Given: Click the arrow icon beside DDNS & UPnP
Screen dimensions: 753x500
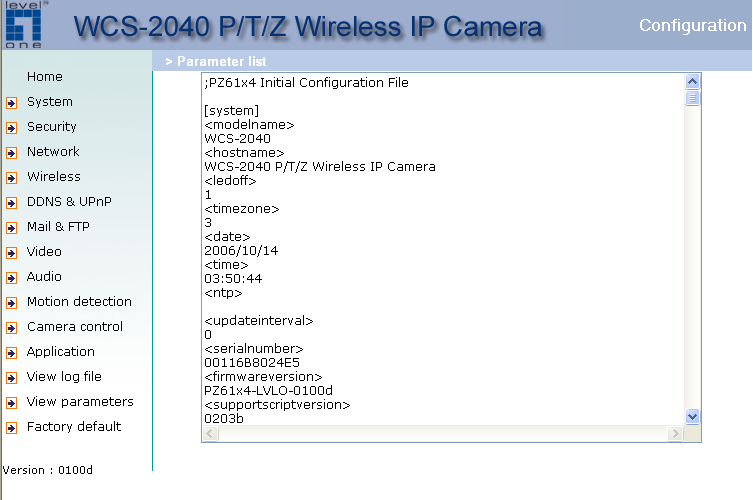Looking at the screenshot, I should pos(12,203).
